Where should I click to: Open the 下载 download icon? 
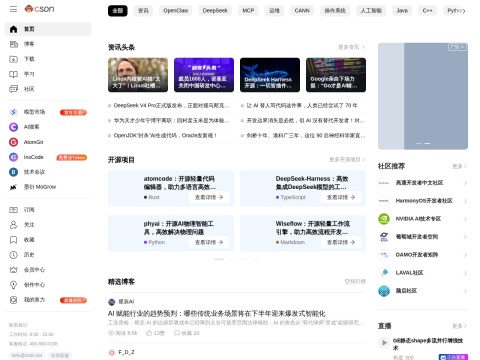pos(13,59)
